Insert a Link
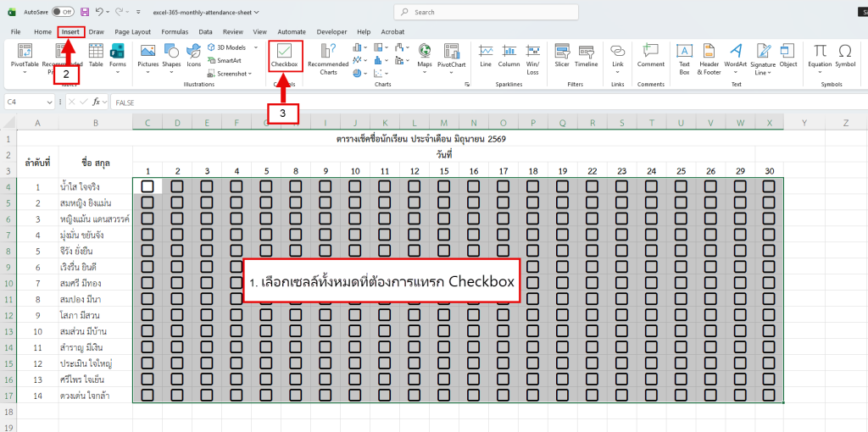868x432 pixels. 618,58
